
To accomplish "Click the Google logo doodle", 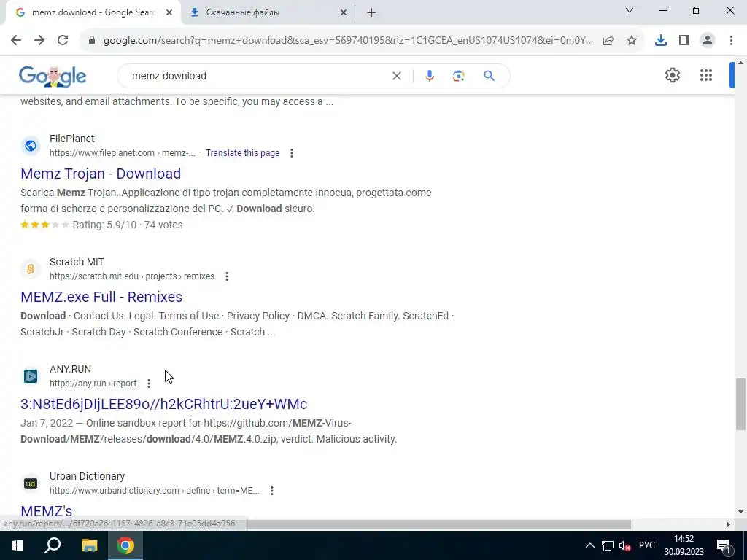I will coord(53,76).
